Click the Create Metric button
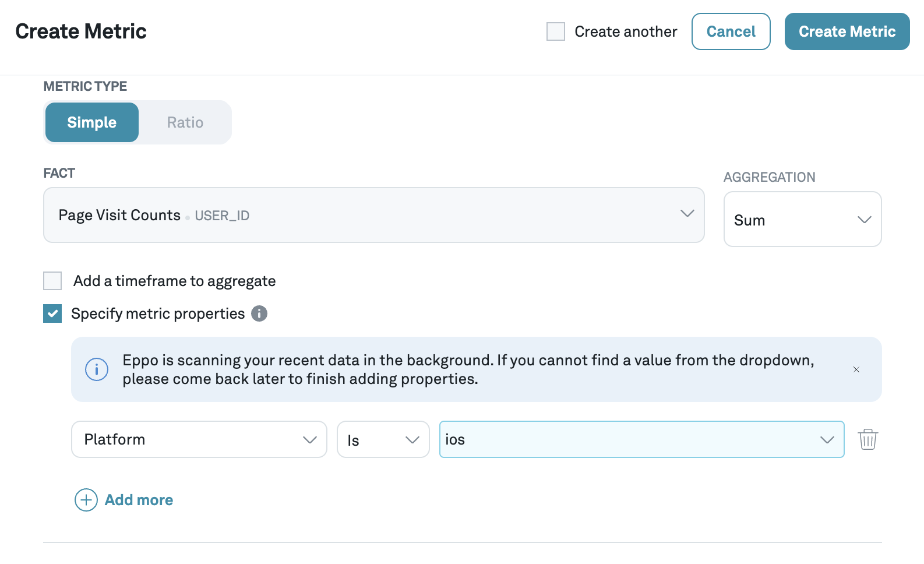 click(x=847, y=31)
